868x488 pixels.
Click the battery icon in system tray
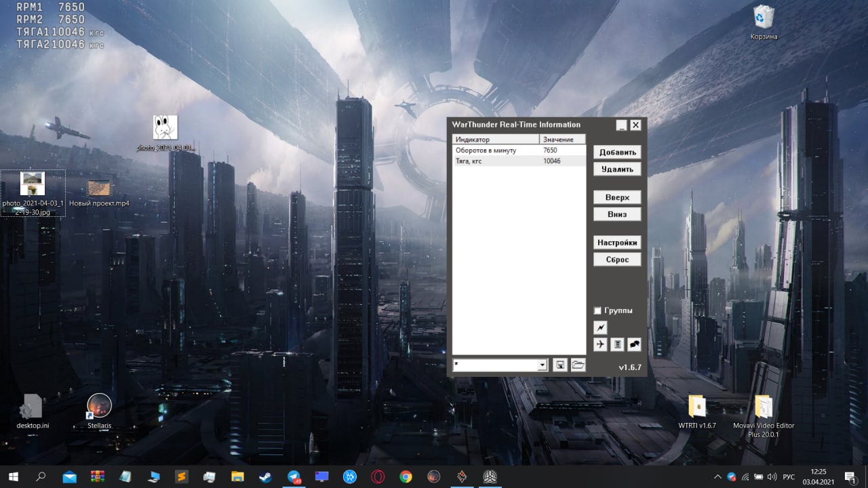(759, 477)
